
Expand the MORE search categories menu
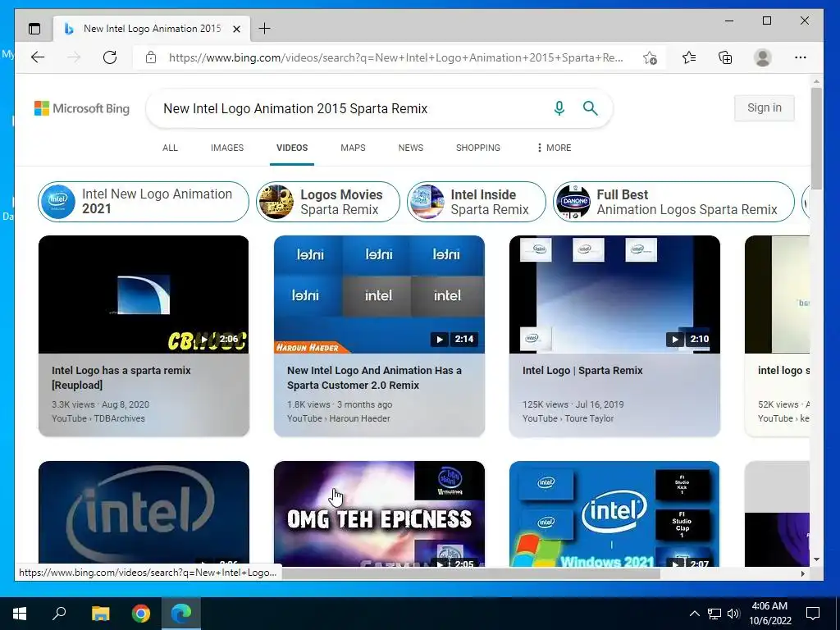(x=554, y=148)
